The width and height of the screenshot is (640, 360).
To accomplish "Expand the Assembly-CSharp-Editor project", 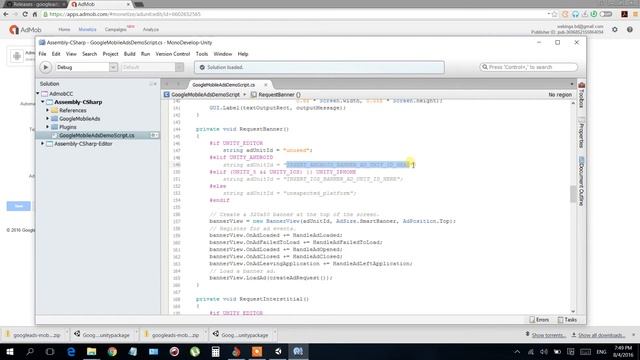I will point(42,144).
